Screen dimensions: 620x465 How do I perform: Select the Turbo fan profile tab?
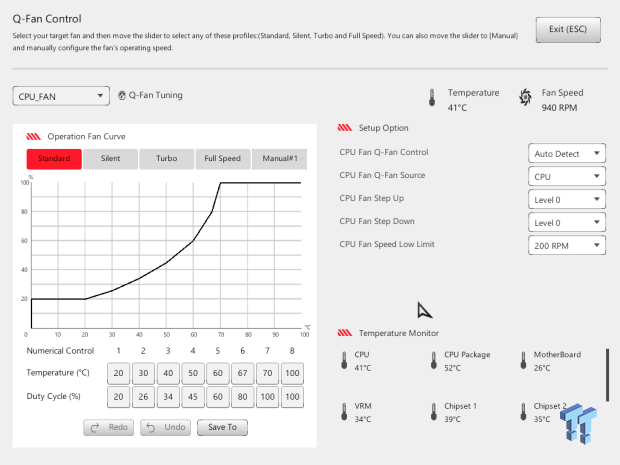[x=166, y=159]
